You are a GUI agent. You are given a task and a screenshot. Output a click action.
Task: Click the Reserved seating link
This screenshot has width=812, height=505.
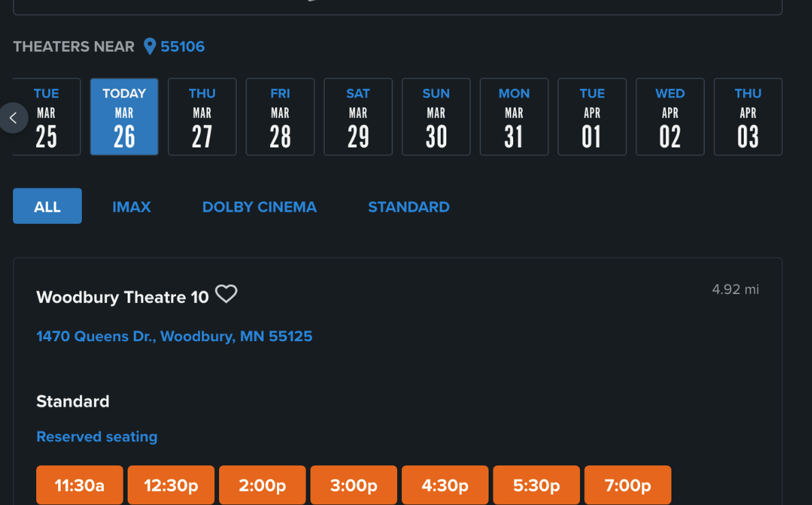[96, 436]
